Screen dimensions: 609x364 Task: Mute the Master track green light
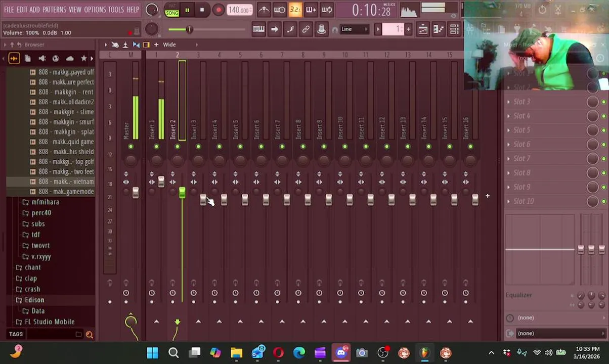click(130, 147)
